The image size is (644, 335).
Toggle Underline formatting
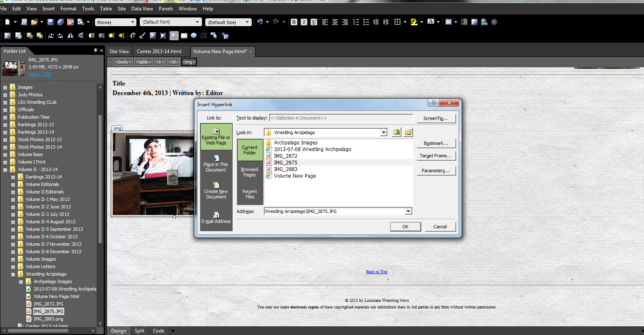pos(314,22)
